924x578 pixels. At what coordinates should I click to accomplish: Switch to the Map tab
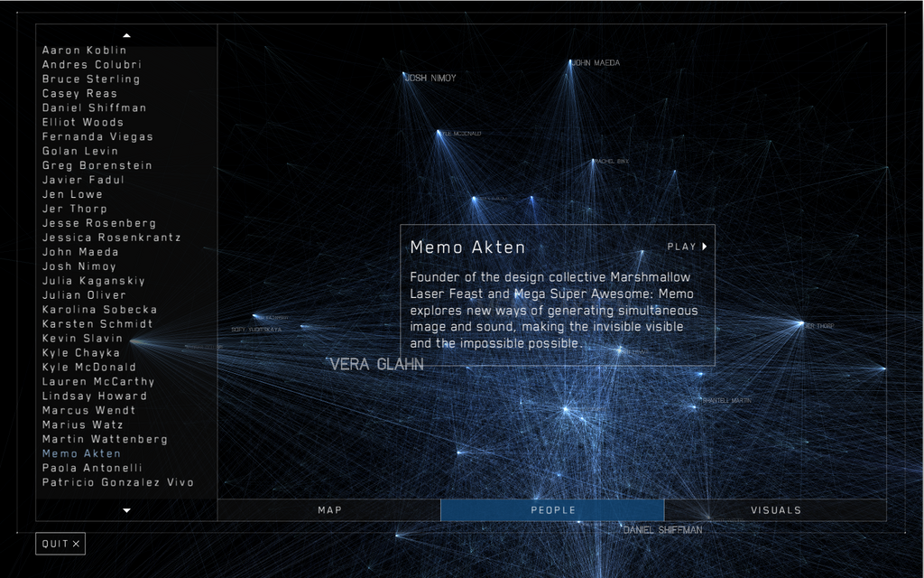pos(329,510)
